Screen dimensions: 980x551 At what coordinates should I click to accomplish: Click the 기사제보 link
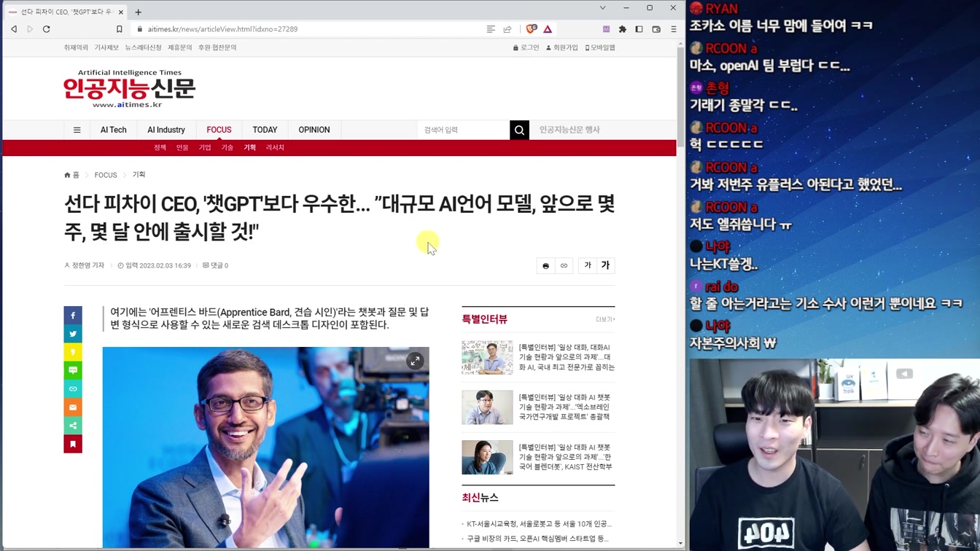106,47
